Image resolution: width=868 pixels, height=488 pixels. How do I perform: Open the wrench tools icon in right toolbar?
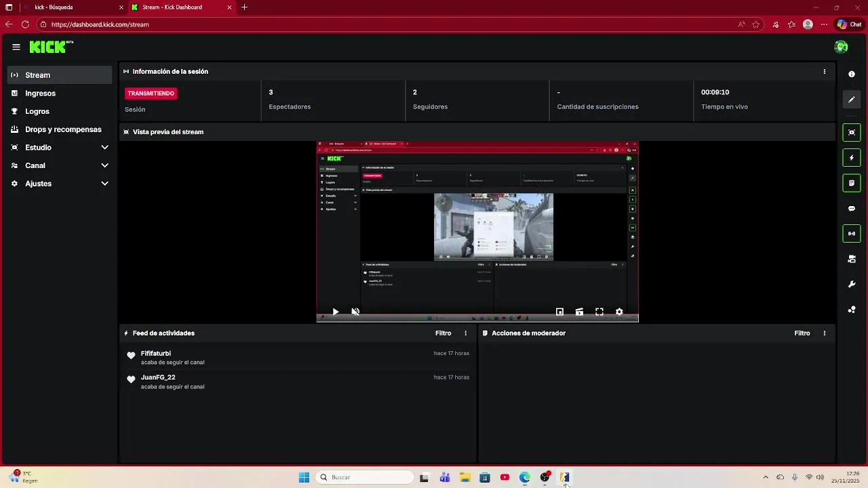tap(852, 285)
